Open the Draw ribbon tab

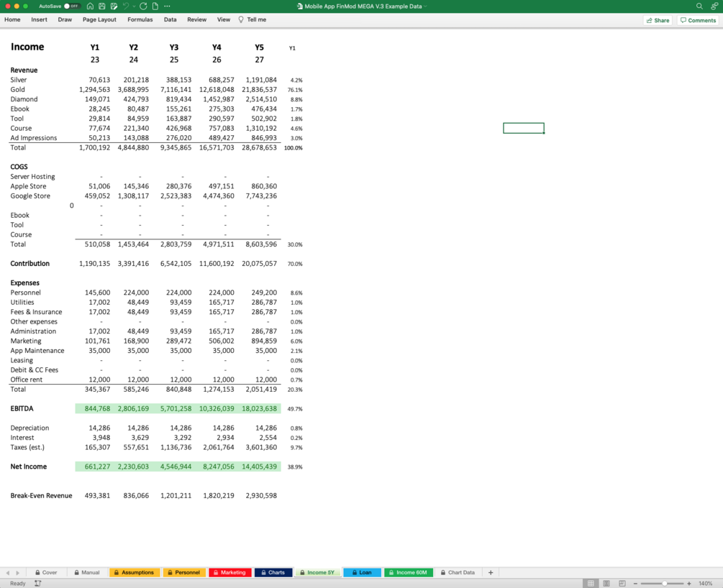65,19
